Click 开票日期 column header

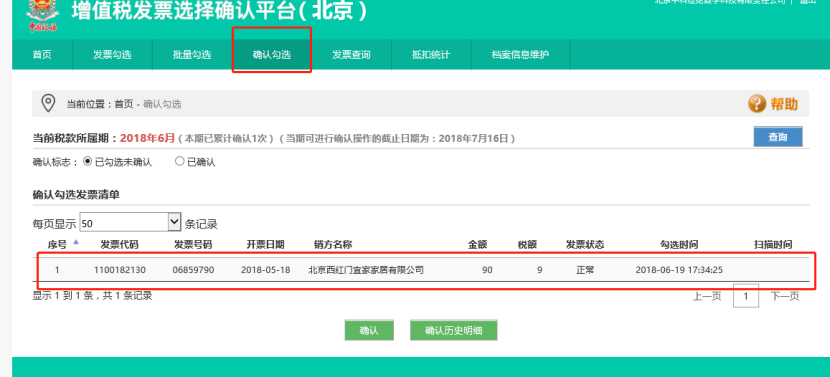pos(265,245)
